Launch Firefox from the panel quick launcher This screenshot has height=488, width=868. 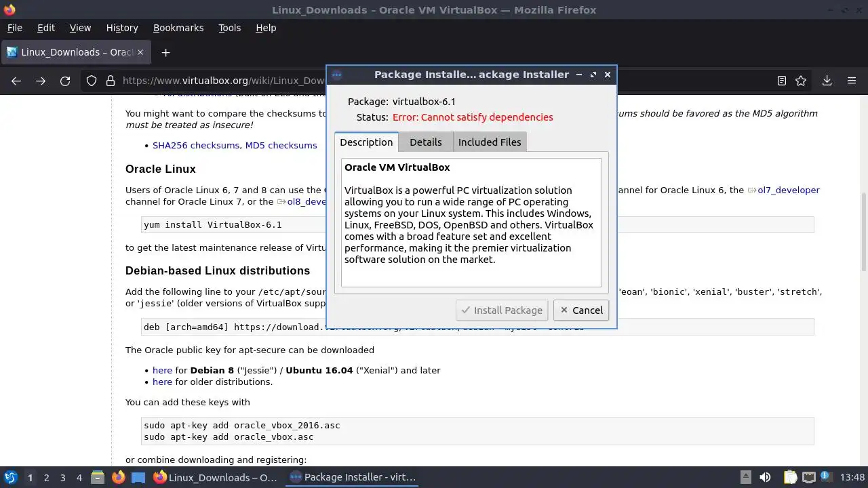[118, 477]
